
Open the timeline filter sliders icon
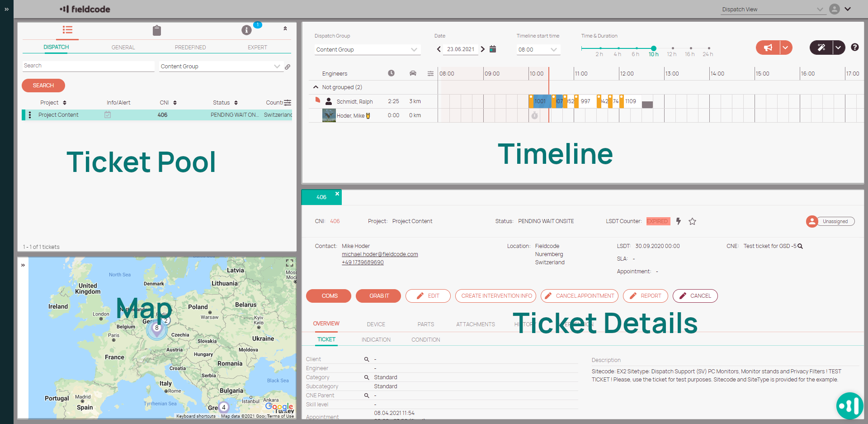430,73
